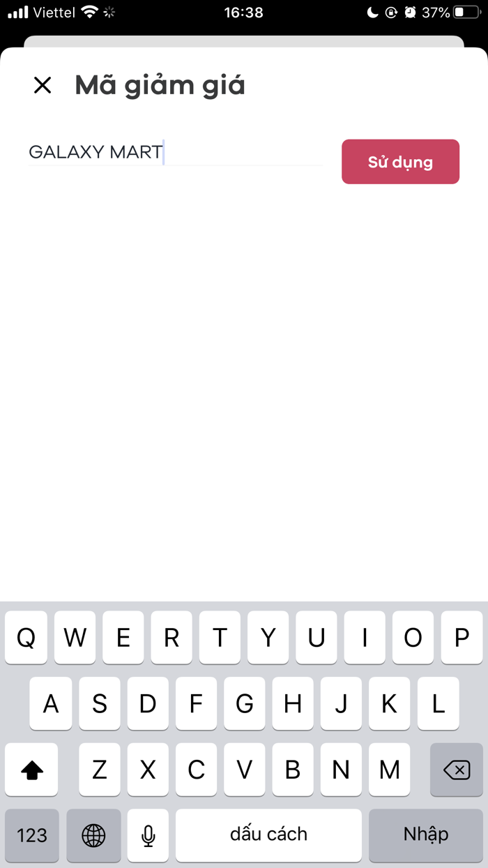Viewport: 488px width, 868px height.
Task: Tap the backspace delete key
Action: tap(457, 770)
